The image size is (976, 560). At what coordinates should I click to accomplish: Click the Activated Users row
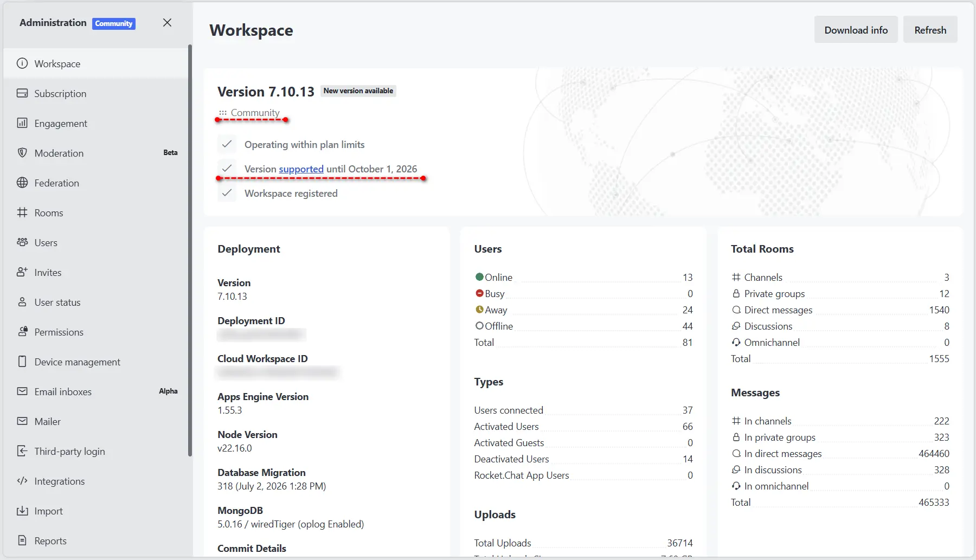583,426
